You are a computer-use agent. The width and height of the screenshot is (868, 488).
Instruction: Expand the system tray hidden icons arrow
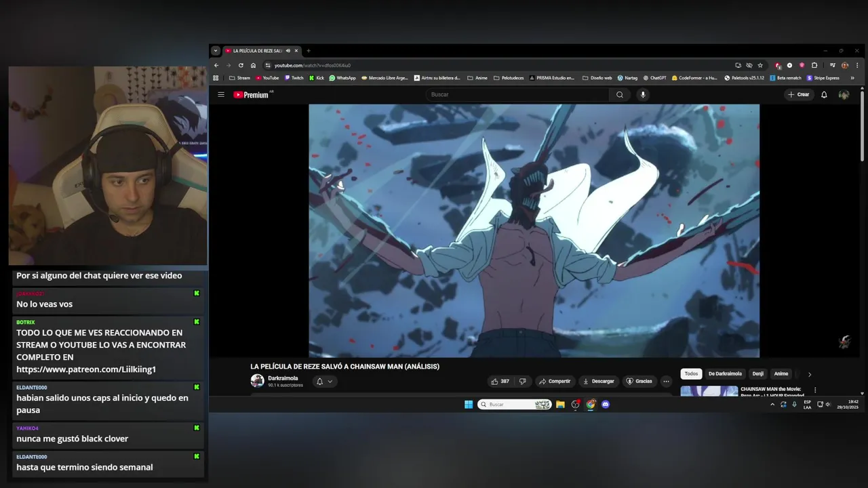(x=772, y=405)
